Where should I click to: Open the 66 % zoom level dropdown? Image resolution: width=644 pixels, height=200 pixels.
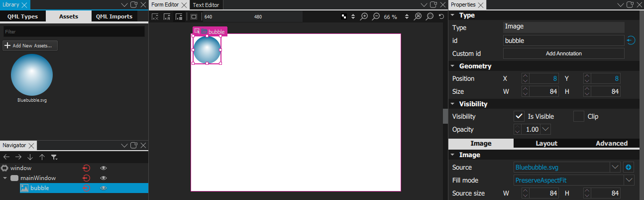click(407, 16)
